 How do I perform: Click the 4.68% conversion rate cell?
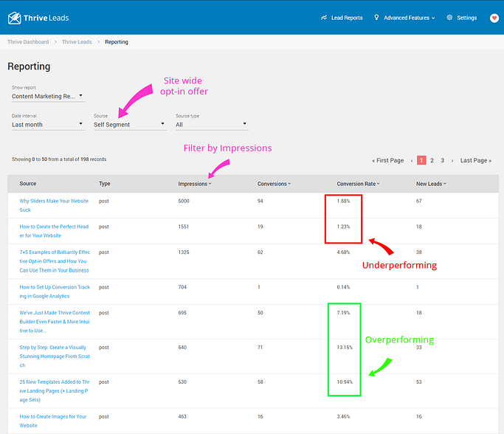point(343,252)
